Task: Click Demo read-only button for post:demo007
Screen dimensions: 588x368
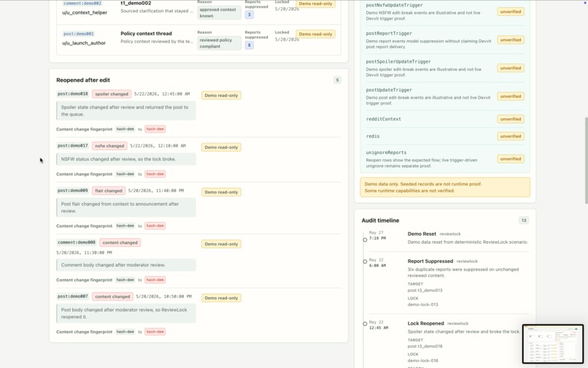Action: pos(221,298)
